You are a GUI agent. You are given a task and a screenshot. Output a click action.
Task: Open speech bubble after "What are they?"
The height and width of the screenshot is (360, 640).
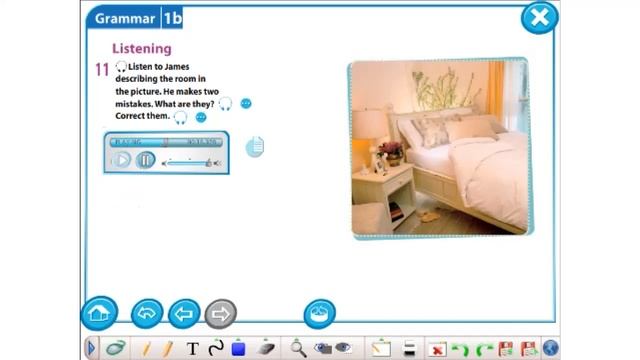pyautogui.click(x=246, y=104)
